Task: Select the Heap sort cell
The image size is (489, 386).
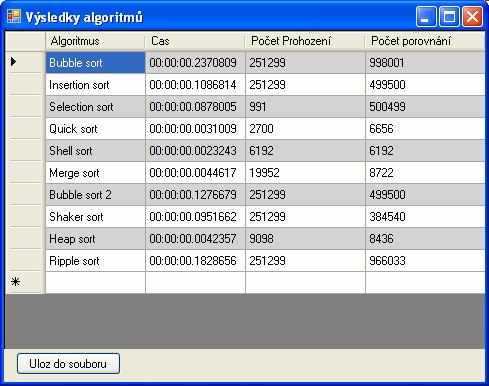Action: pos(95,239)
